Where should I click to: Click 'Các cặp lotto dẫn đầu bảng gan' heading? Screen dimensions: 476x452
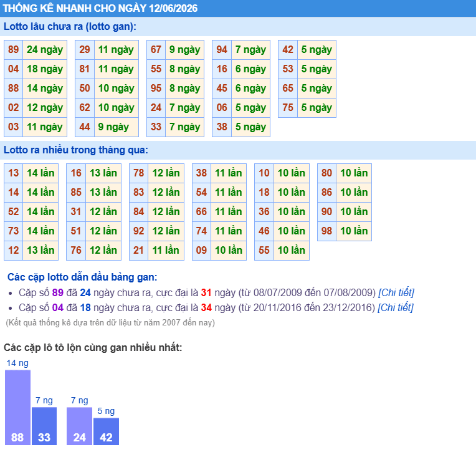pyautogui.click(x=82, y=277)
